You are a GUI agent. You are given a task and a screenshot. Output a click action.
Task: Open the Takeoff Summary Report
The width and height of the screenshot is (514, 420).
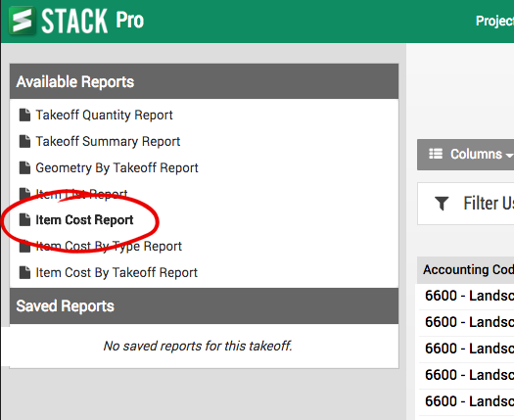point(108,141)
